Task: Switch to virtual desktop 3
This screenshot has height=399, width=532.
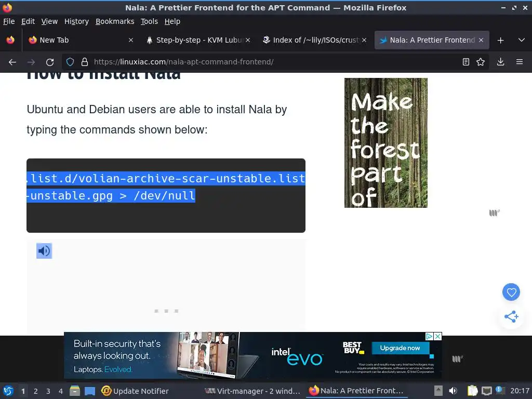Action: tap(48, 391)
